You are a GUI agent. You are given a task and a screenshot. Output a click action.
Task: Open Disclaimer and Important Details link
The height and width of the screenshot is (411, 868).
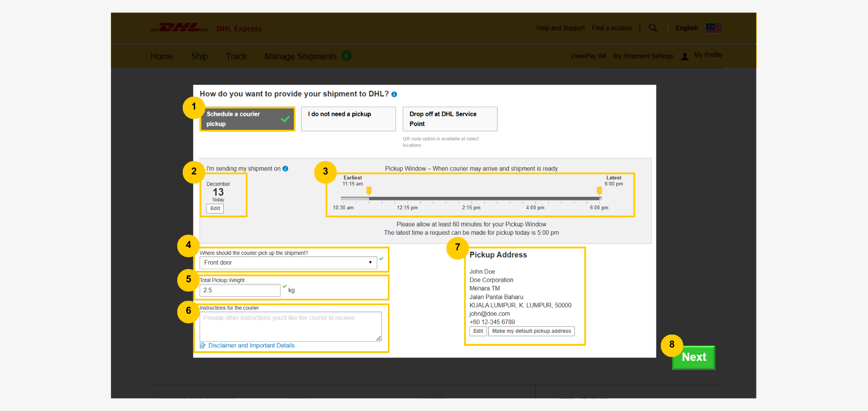pyautogui.click(x=251, y=346)
